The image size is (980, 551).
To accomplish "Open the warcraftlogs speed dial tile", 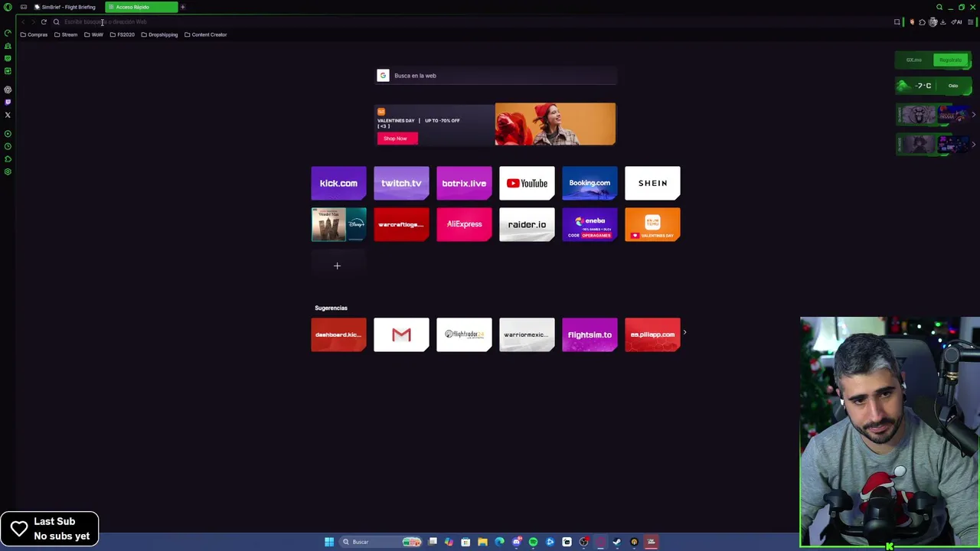I will click(x=401, y=224).
